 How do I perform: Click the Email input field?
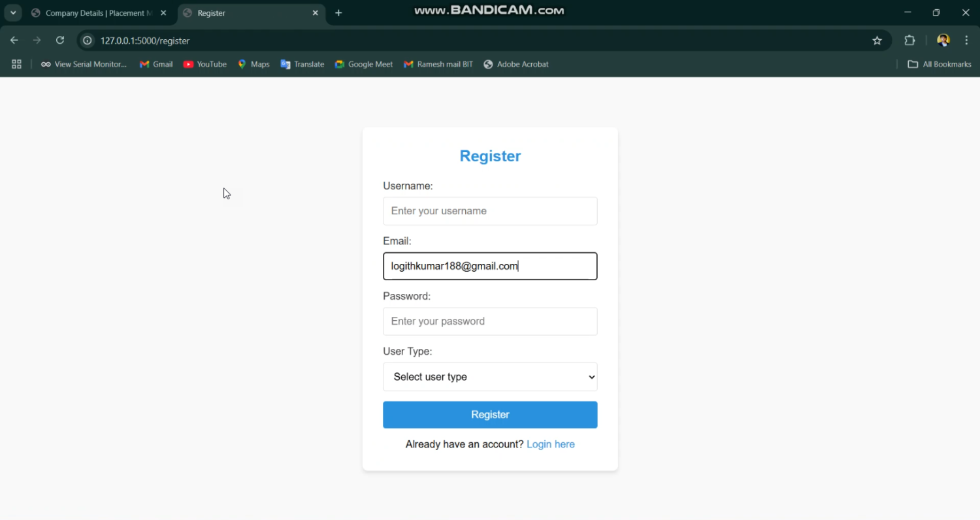[x=490, y=266]
